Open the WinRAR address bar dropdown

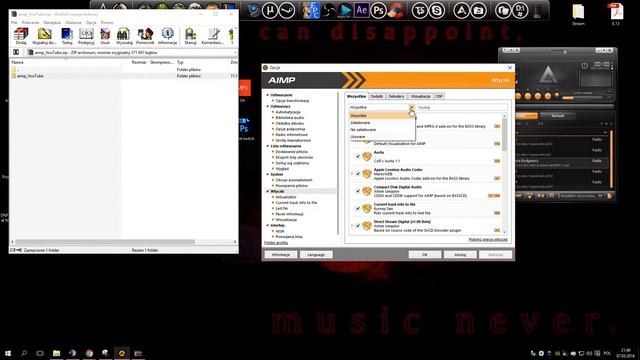[235, 53]
